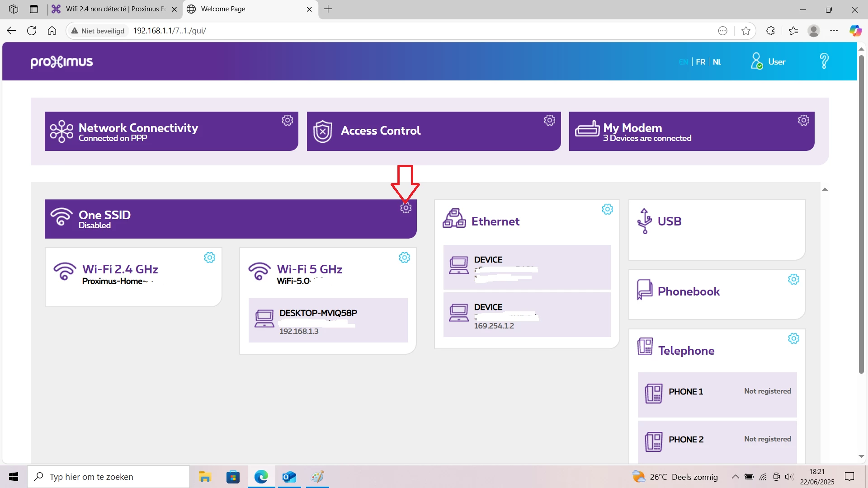The image size is (868, 488).
Task: Click the Ethernet network icon
Action: click(x=454, y=218)
